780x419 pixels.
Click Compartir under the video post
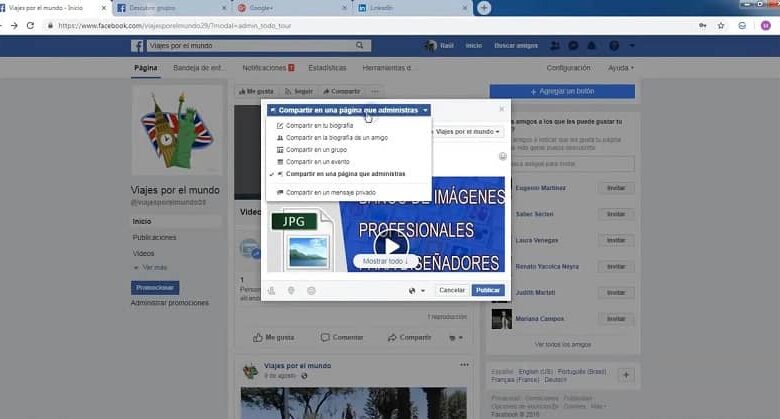pyautogui.click(x=409, y=337)
